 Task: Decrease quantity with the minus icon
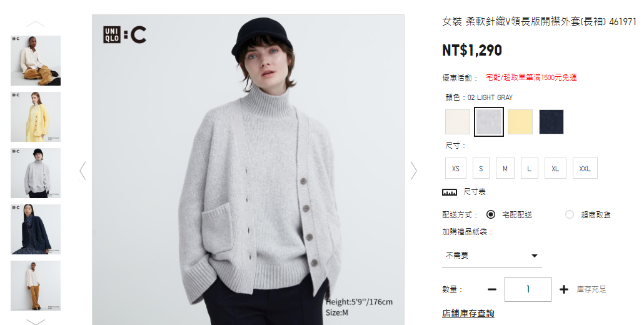coord(491,289)
